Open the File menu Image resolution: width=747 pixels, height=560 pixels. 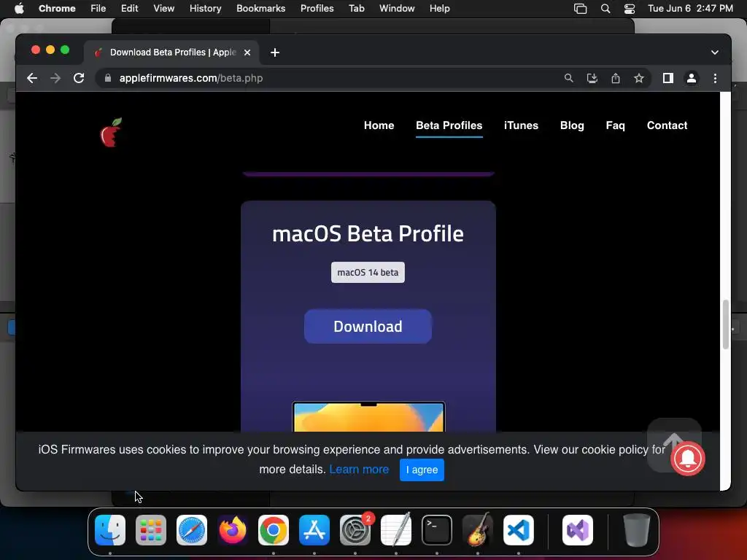coord(98,9)
